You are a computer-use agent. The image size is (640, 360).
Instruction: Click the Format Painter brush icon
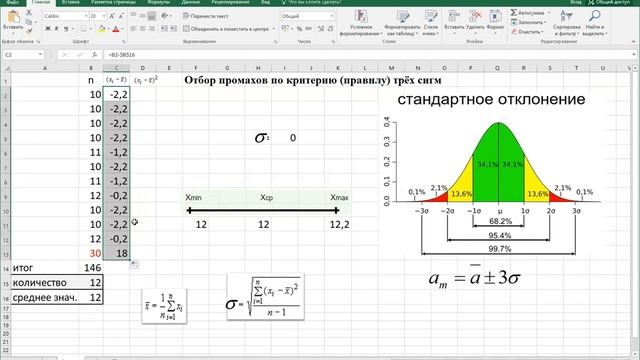coord(29,31)
